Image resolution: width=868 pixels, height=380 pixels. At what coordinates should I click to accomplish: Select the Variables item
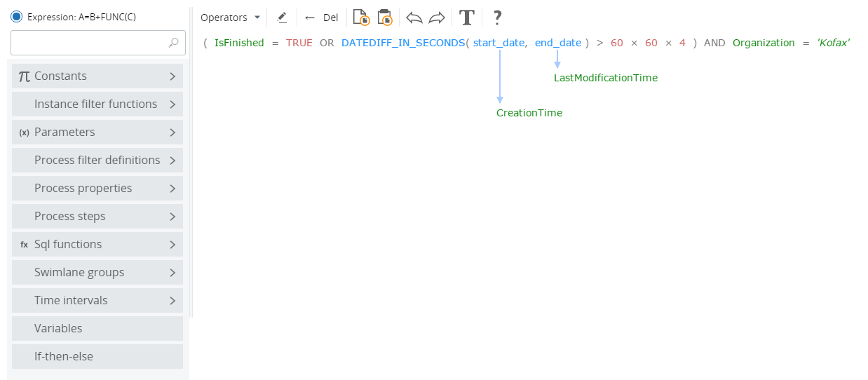(x=97, y=328)
